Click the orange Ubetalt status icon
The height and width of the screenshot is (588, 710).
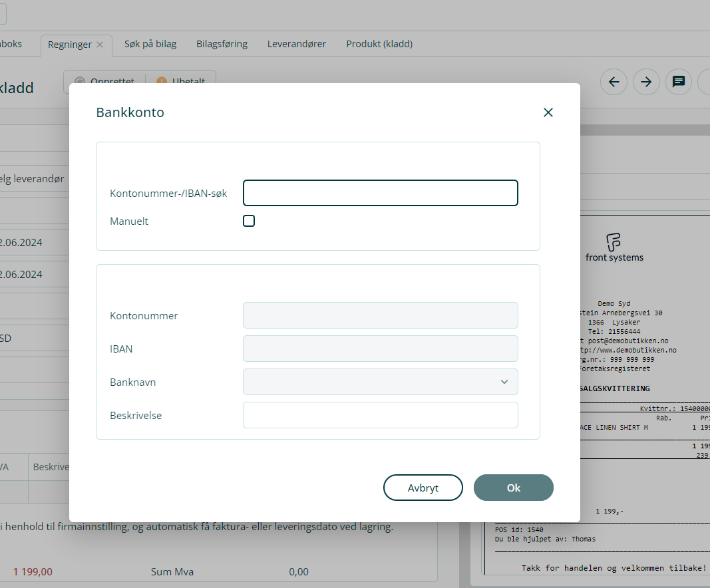[161, 81]
